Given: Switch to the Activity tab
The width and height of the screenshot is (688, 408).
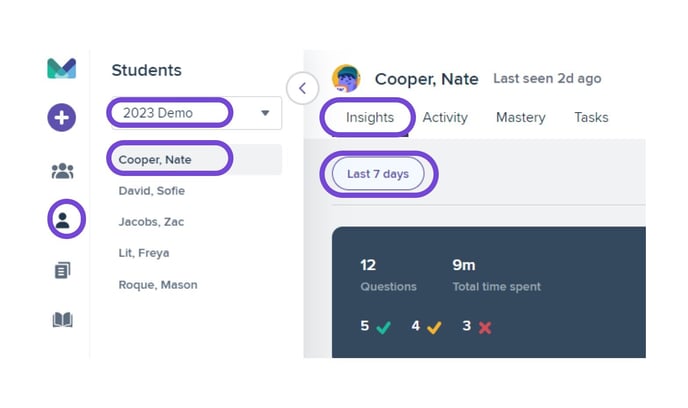Looking at the screenshot, I should click(445, 118).
